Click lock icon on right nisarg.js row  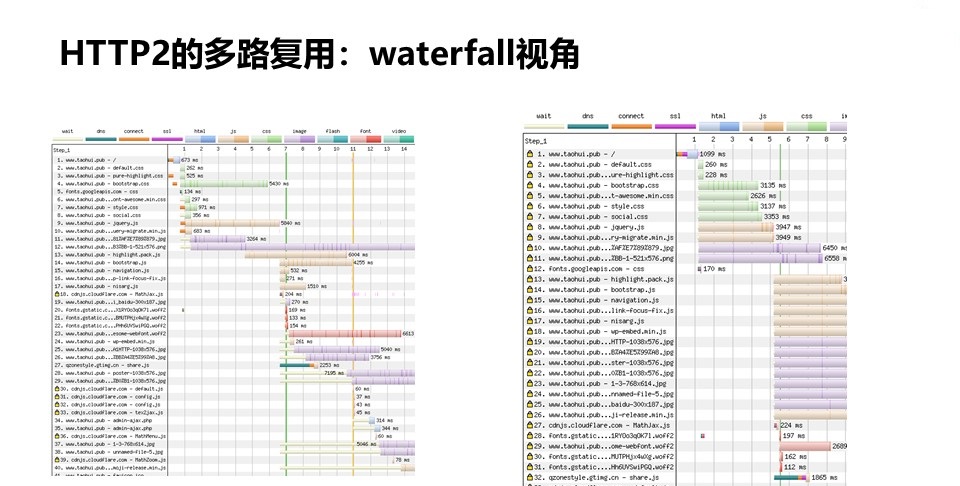tap(530, 321)
